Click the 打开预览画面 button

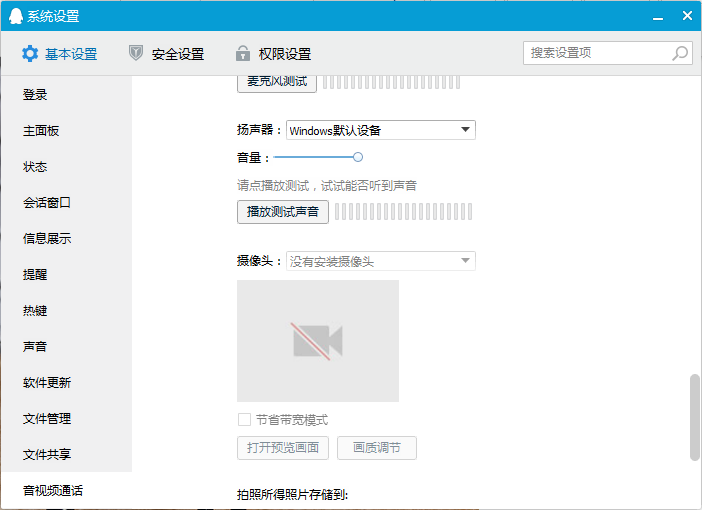(283, 448)
